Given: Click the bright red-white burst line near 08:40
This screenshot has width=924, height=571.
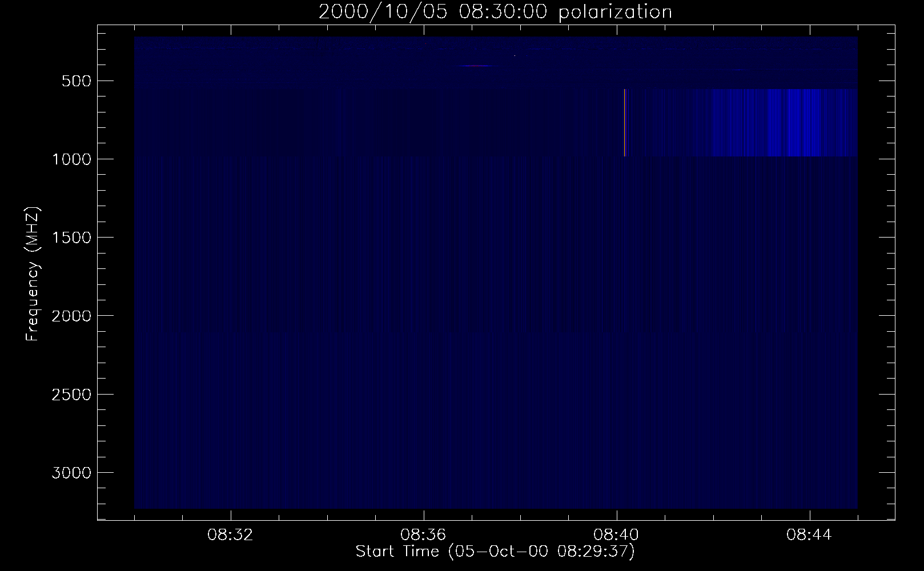Looking at the screenshot, I should coord(625,123).
